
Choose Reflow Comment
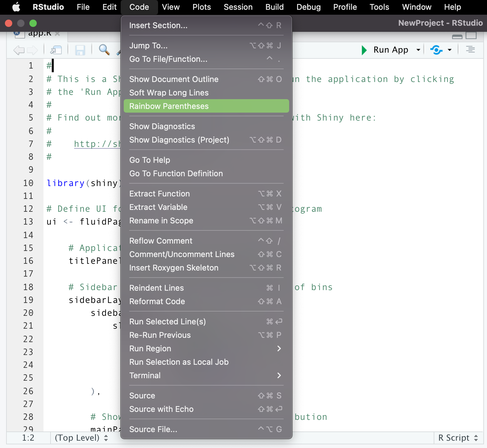coord(206,241)
